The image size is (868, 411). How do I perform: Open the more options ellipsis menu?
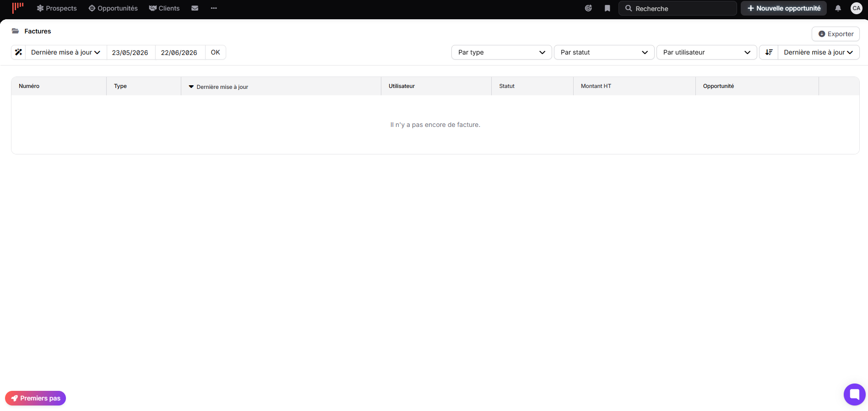[214, 8]
